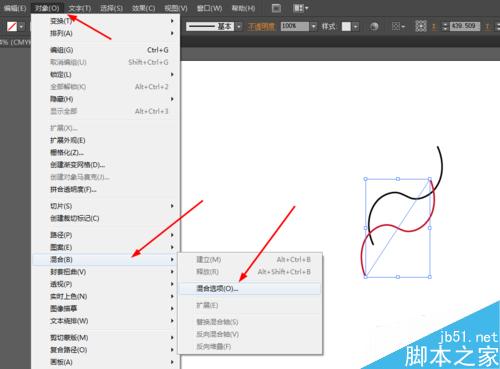Screen dimensions: 500x369
Task: Click the orange 不透明度 opacity link
Action: click(261, 26)
